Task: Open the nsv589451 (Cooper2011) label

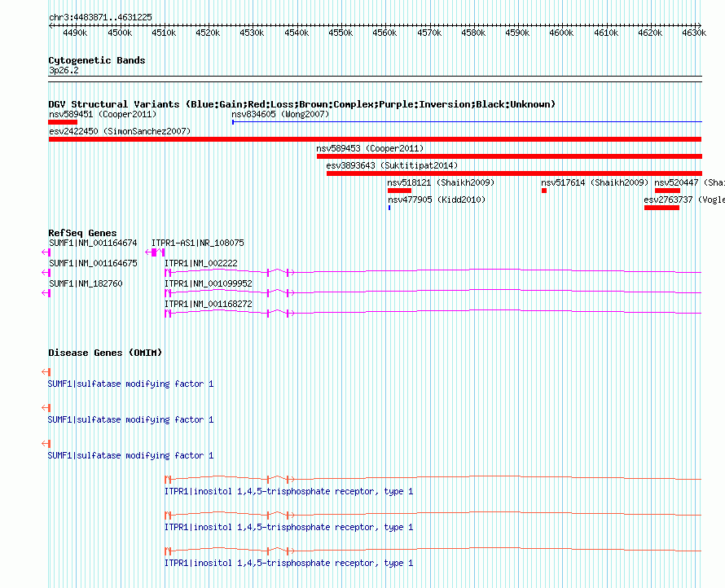Action: pyautogui.click(x=103, y=114)
